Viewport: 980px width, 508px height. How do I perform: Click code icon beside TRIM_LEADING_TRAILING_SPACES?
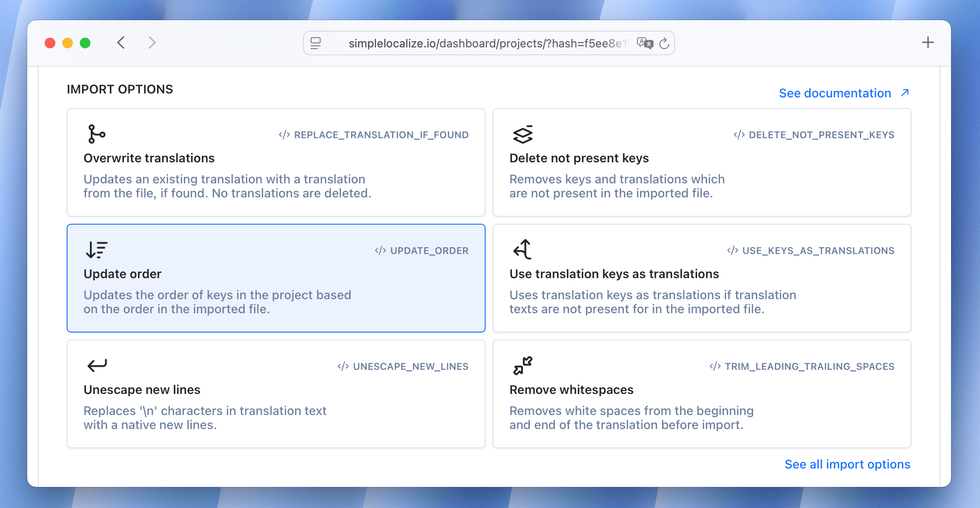pos(715,366)
